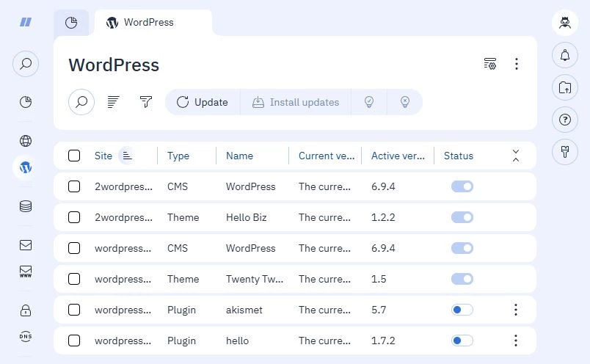This screenshot has width=590, height=364.
Task: Open table settings icon next to WordPress title
Action: [x=490, y=64]
